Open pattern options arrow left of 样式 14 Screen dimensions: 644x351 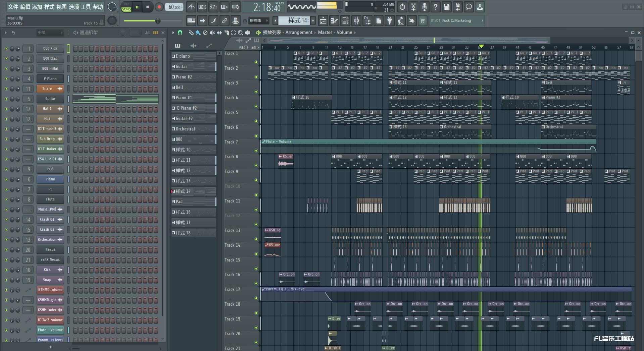click(x=276, y=21)
